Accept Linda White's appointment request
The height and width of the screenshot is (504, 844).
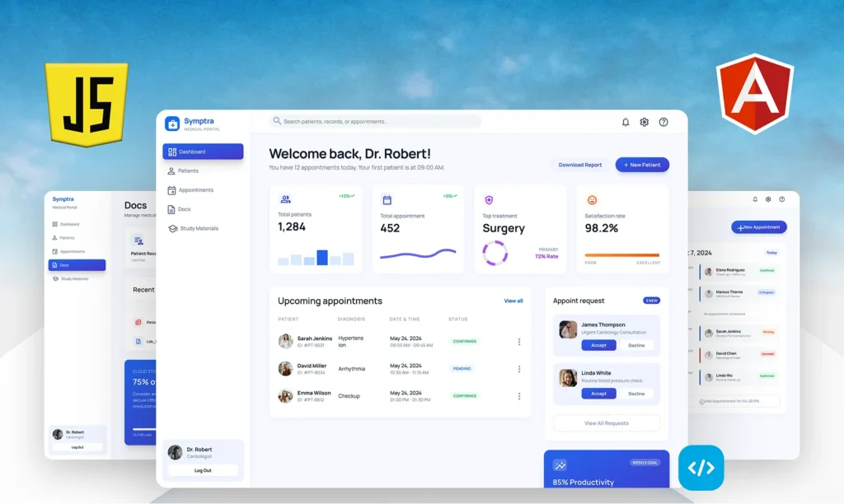[x=598, y=394]
